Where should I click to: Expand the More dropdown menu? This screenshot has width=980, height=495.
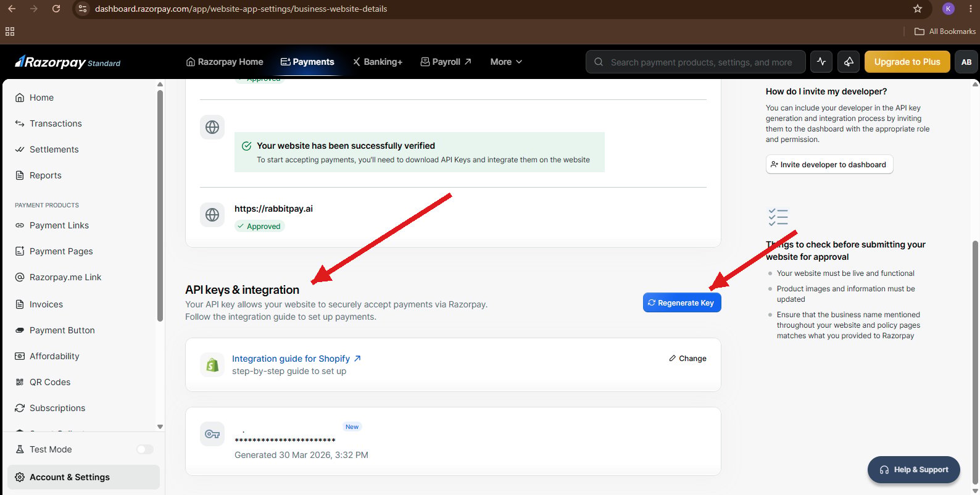tap(506, 62)
